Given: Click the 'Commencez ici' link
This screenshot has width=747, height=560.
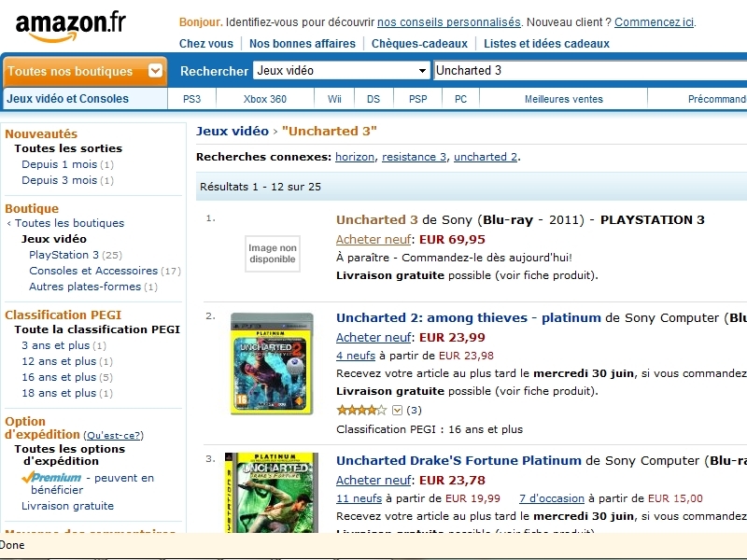Looking at the screenshot, I should pyautogui.click(x=655, y=22).
